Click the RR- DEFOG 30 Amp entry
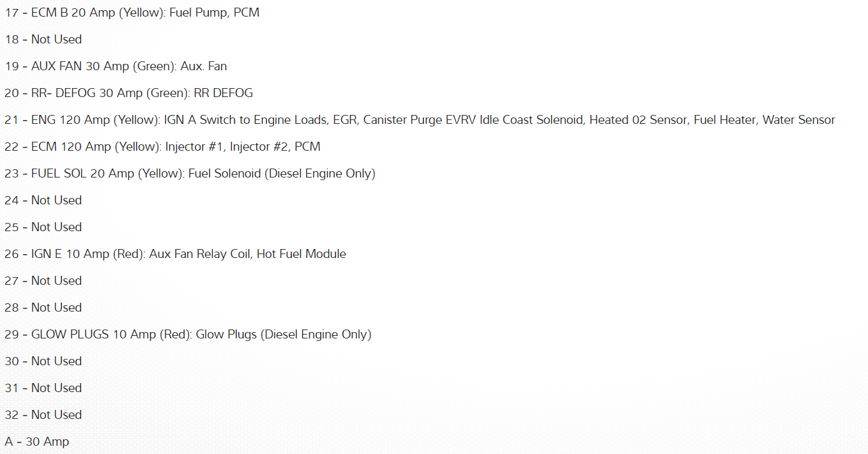This screenshot has height=454, width=868. (x=128, y=93)
